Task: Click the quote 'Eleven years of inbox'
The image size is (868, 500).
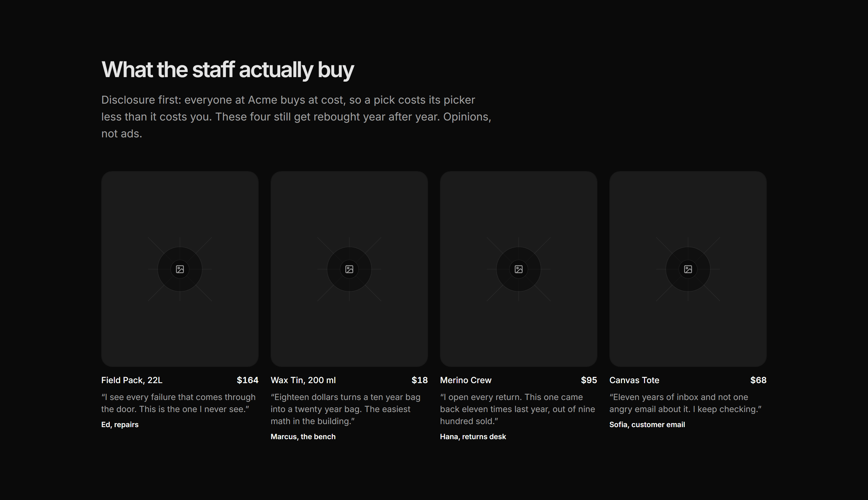Action: coord(686,403)
